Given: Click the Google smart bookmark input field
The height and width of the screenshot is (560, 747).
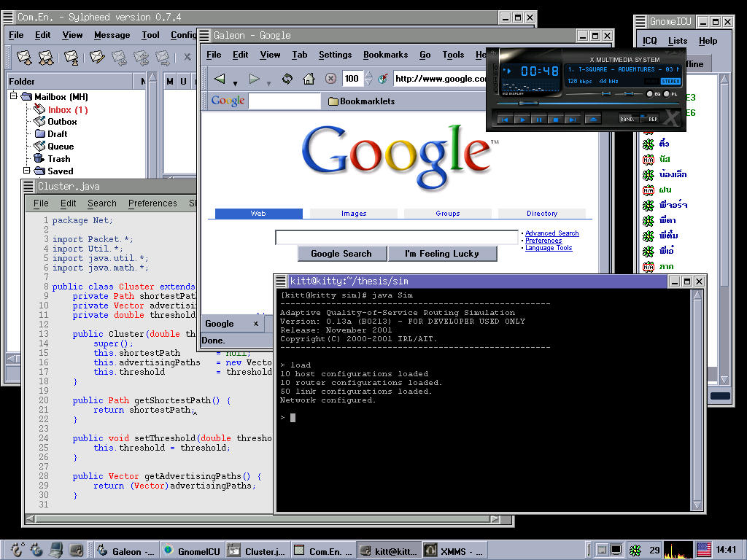Looking at the screenshot, I should click(285, 101).
